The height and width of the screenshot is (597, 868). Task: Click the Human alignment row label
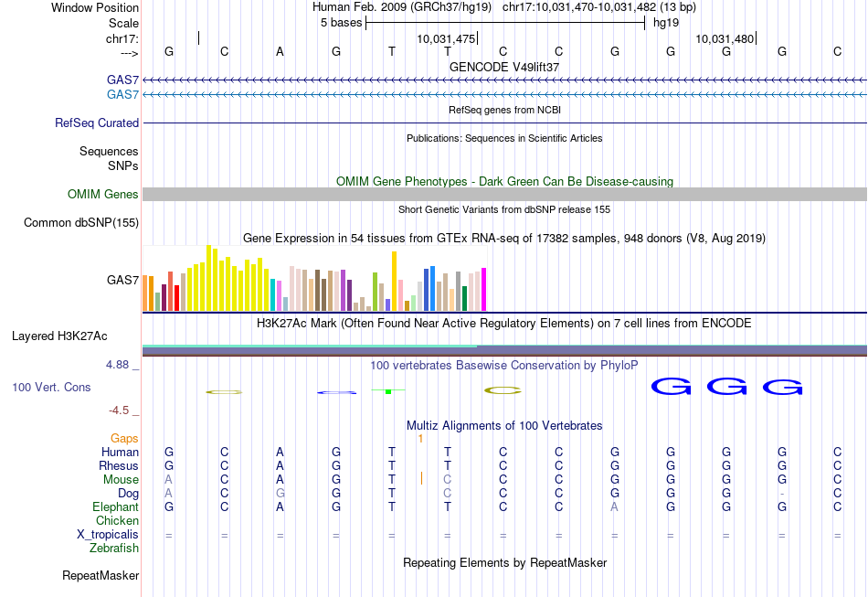coord(120,452)
